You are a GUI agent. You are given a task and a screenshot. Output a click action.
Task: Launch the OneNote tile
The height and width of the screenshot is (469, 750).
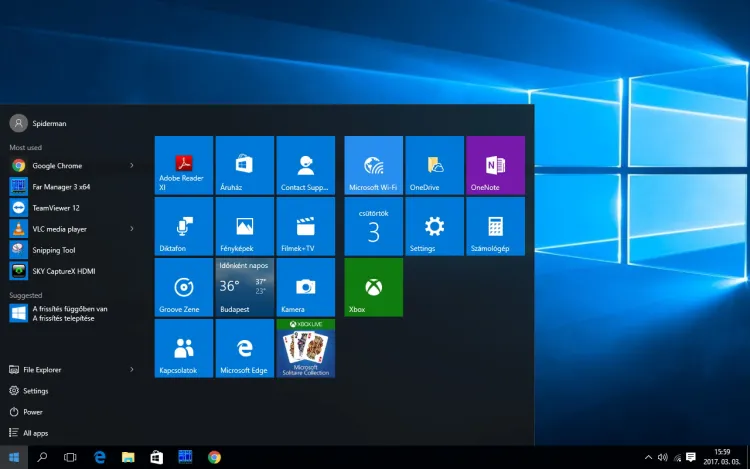coord(494,165)
